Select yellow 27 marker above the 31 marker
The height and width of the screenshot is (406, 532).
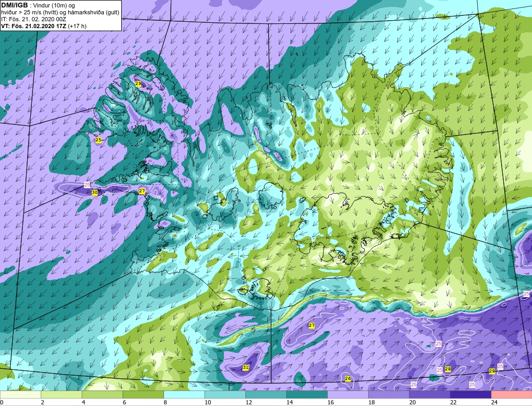[x=311, y=325]
